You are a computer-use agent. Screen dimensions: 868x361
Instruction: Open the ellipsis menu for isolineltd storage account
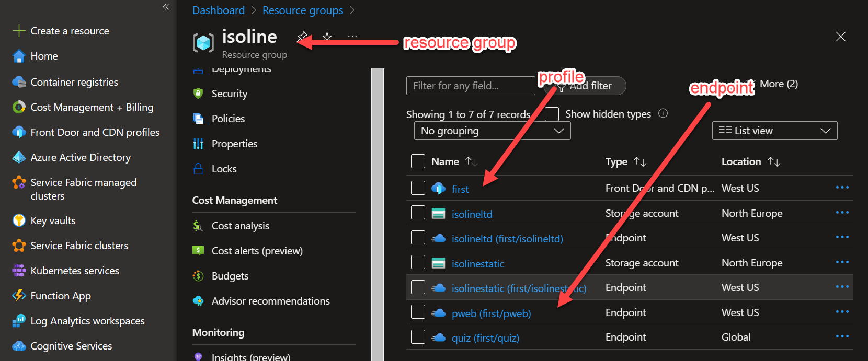click(x=842, y=213)
